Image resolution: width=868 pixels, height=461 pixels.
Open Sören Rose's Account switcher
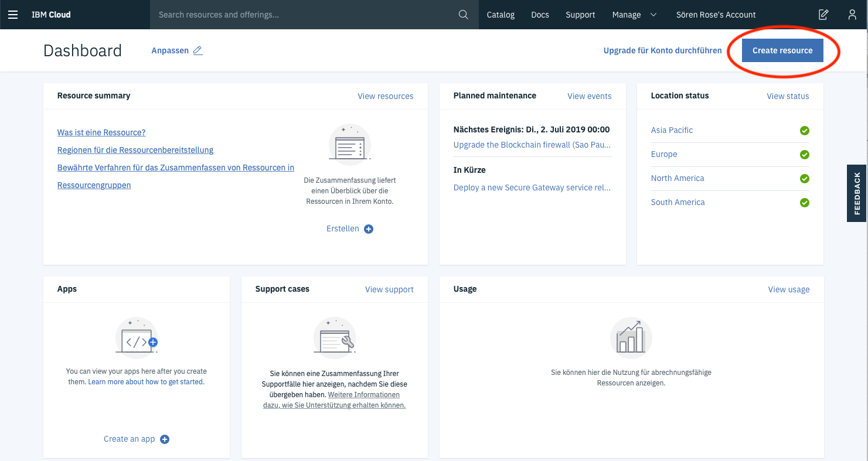pos(716,15)
